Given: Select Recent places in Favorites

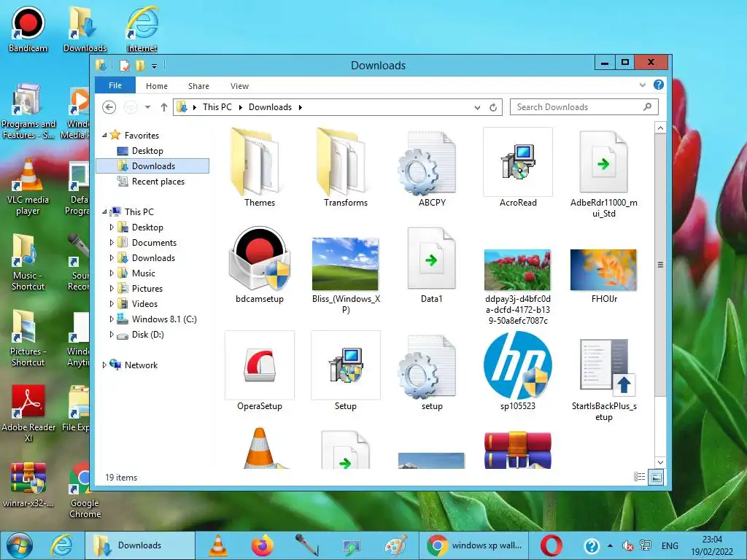Looking at the screenshot, I should click(x=158, y=182).
